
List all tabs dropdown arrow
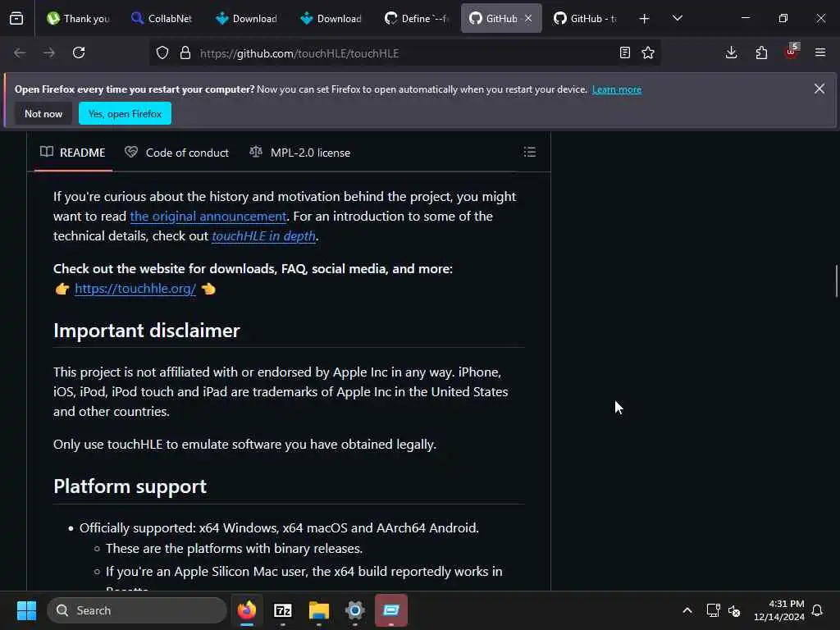click(x=677, y=18)
